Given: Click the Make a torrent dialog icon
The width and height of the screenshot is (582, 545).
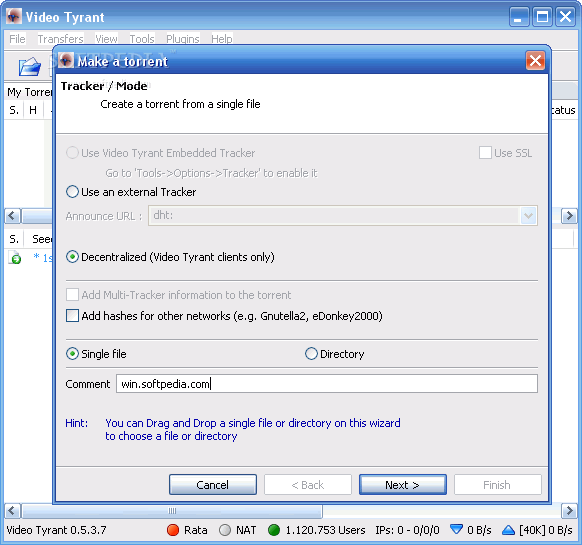Looking at the screenshot, I should coord(66,61).
